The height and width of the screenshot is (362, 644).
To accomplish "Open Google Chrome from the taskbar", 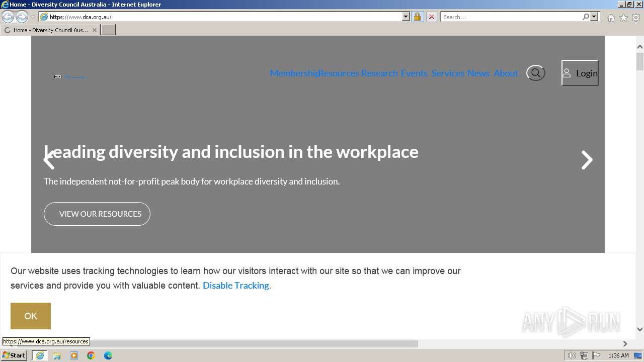I will (x=91, y=355).
